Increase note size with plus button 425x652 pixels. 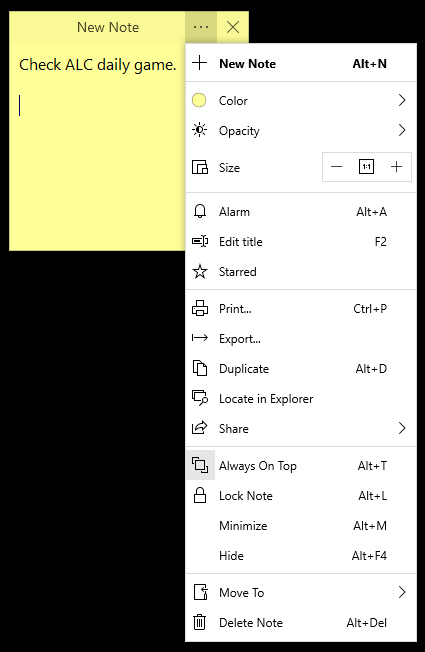tap(396, 167)
